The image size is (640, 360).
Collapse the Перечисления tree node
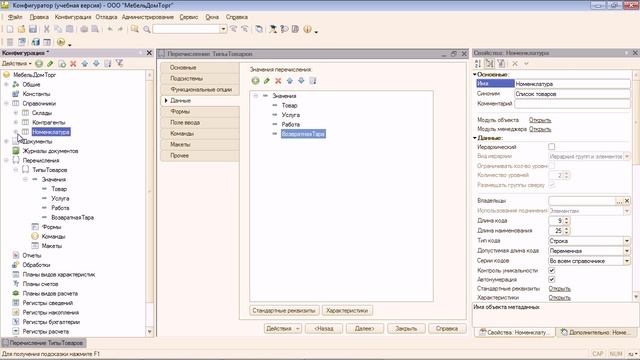tap(6, 160)
